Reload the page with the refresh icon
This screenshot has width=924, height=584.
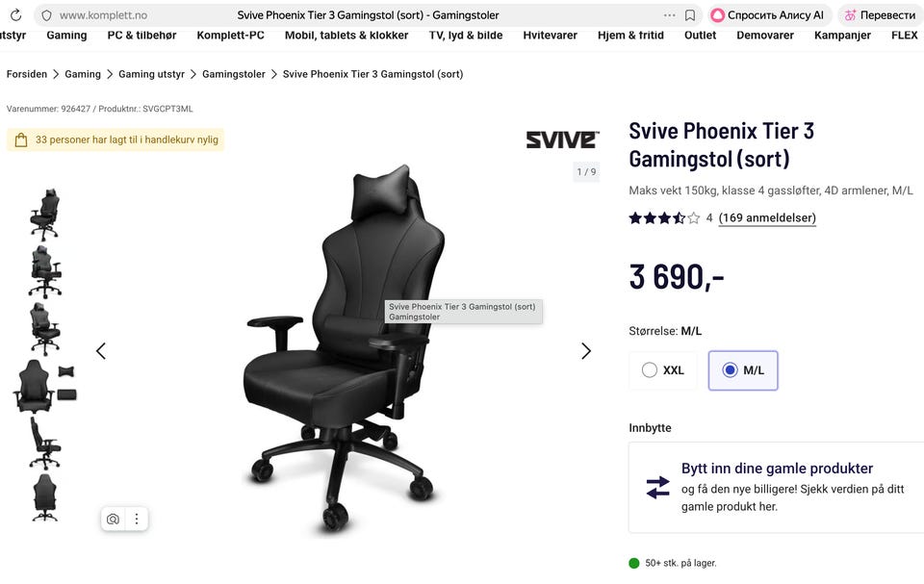[x=16, y=15]
